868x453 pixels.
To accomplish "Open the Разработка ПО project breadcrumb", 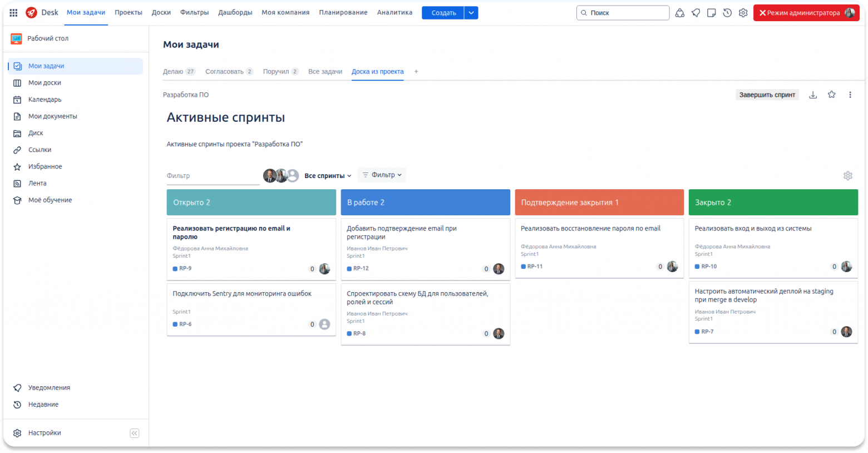I will [x=186, y=95].
